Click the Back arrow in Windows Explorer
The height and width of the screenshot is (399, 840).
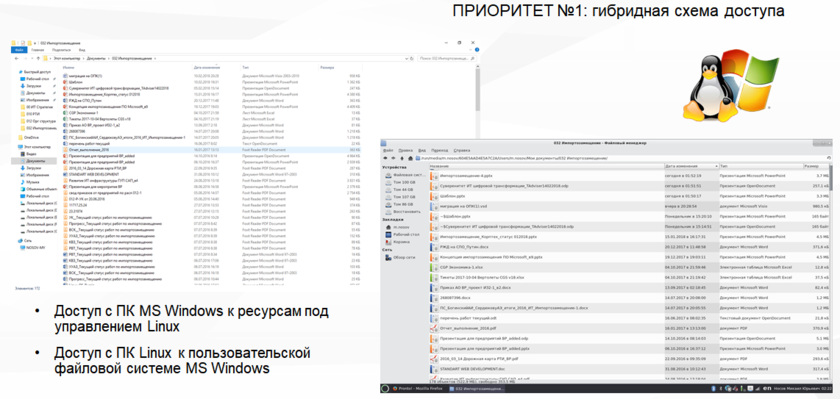pyautogui.click(x=17, y=58)
